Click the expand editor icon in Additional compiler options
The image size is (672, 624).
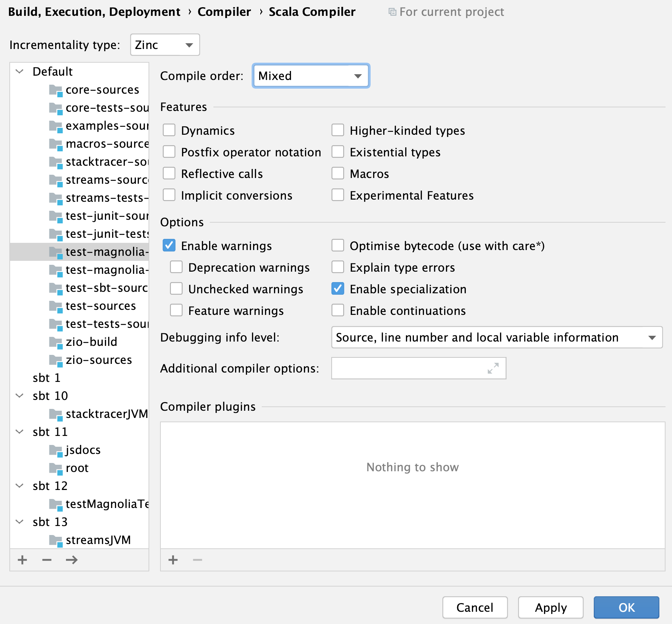pyautogui.click(x=493, y=368)
